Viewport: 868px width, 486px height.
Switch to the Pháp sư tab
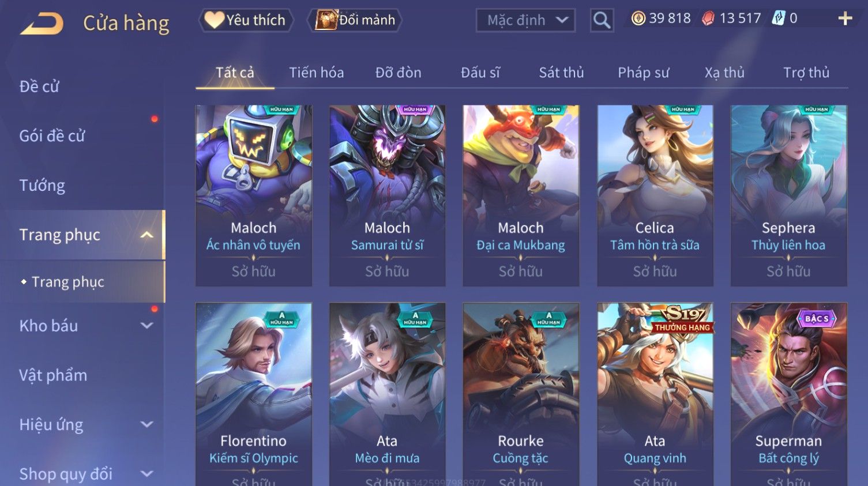643,73
